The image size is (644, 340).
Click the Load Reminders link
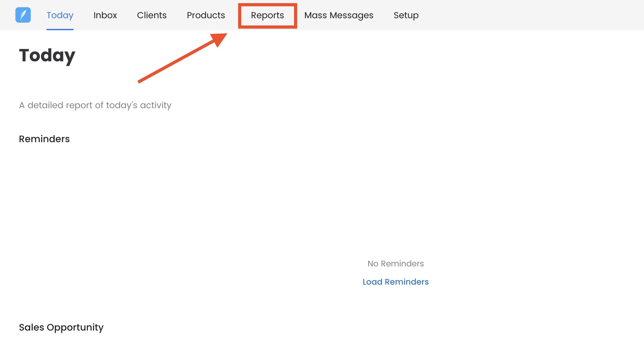(396, 282)
